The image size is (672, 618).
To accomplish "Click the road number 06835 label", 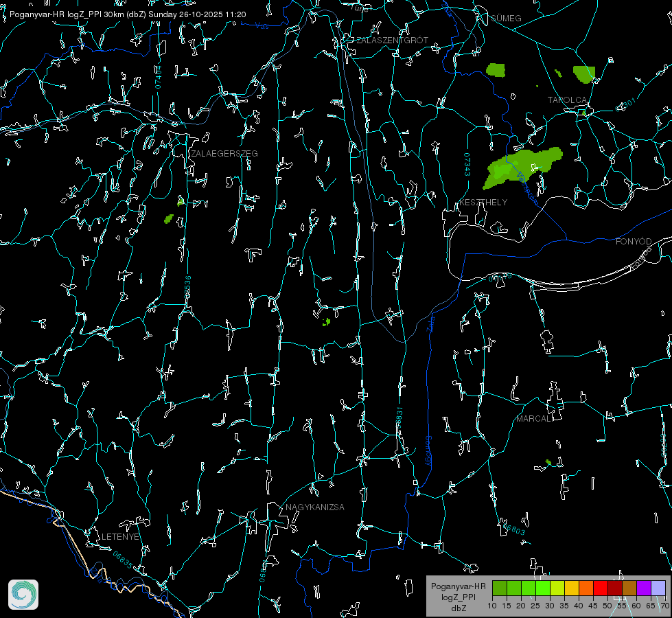I will [x=123, y=560].
